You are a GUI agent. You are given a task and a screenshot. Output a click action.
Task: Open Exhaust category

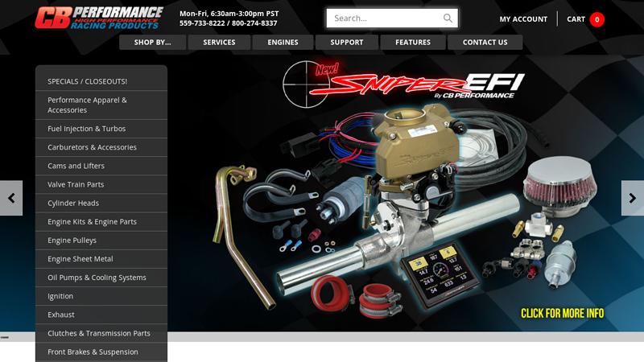click(x=101, y=315)
